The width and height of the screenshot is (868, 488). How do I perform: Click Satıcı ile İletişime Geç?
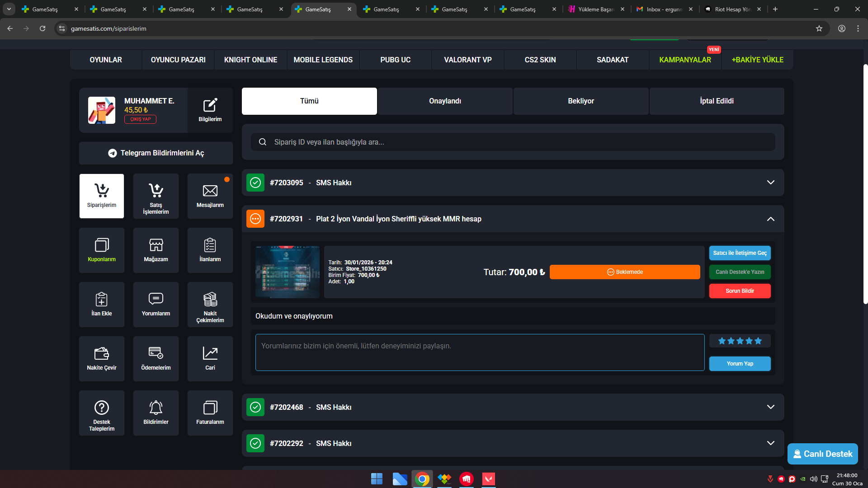click(740, 253)
